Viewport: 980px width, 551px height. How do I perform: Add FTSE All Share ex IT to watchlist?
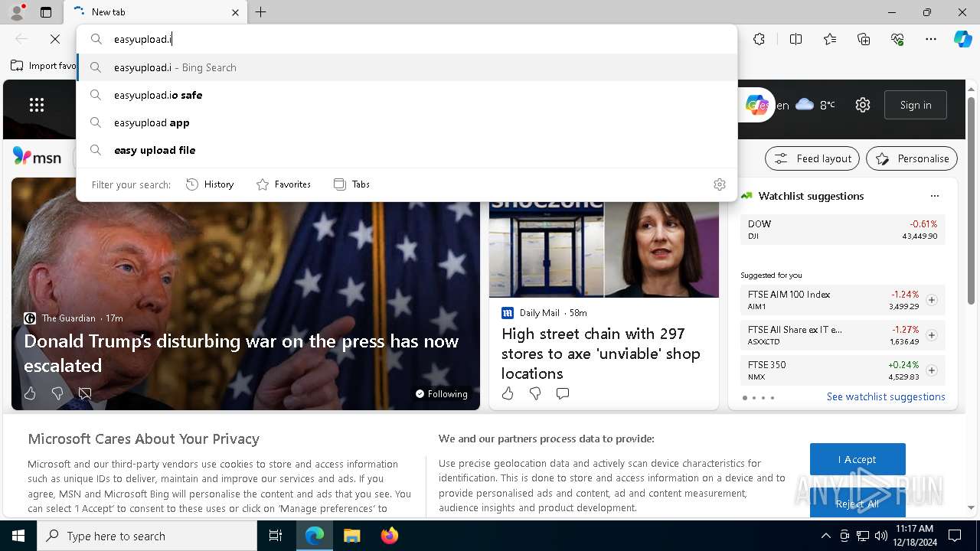[x=932, y=335]
